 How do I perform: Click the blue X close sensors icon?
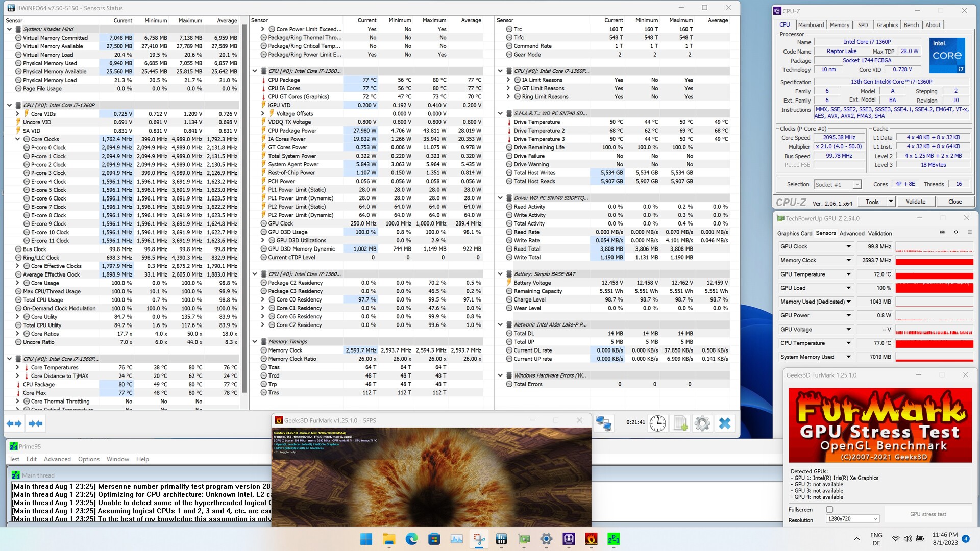pyautogui.click(x=724, y=423)
